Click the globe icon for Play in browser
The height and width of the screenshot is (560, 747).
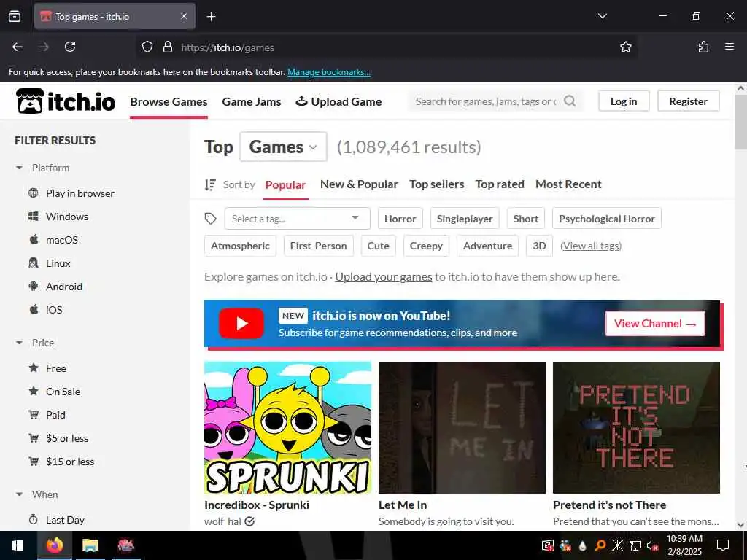click(x=34, y=192)
